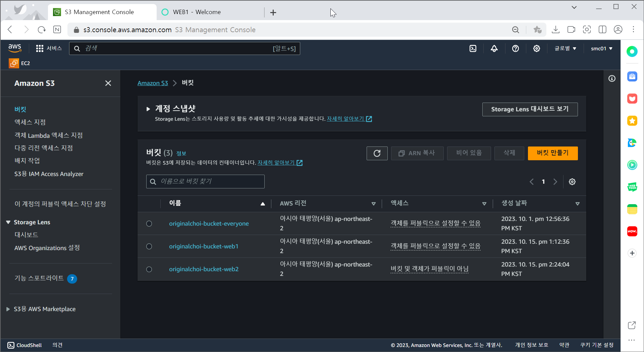Image resolution: width=644 pixels, height=352 pixels.
Task: Open browser downloads icon
Action: tap(556, 30)
